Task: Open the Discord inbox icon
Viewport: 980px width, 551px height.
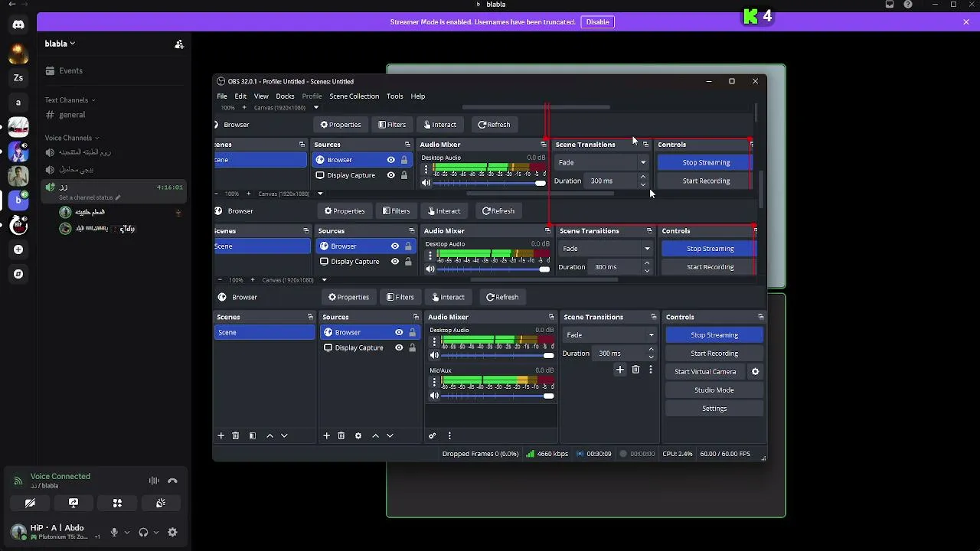Action: click(890, 5)
